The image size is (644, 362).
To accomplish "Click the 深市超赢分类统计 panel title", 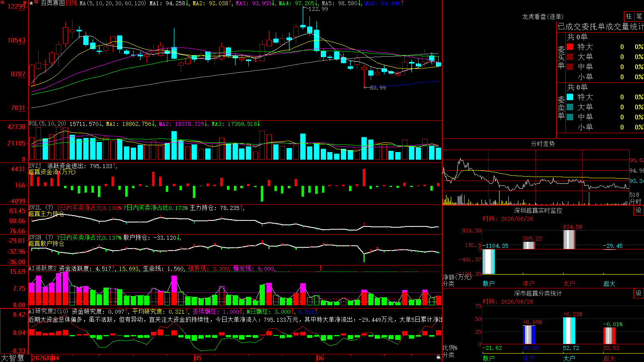I will [538, 293].
